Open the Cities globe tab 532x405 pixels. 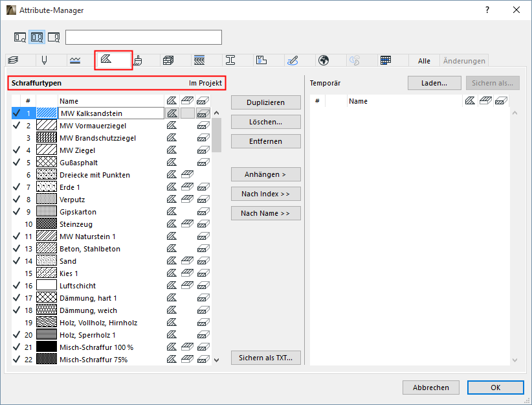[x=324, y=60]
